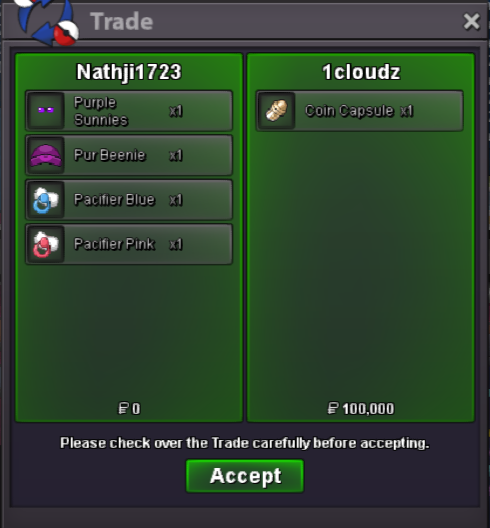Click the Coin Capsule item icon
Screen dimensions: 490x528
coord(276,110)
